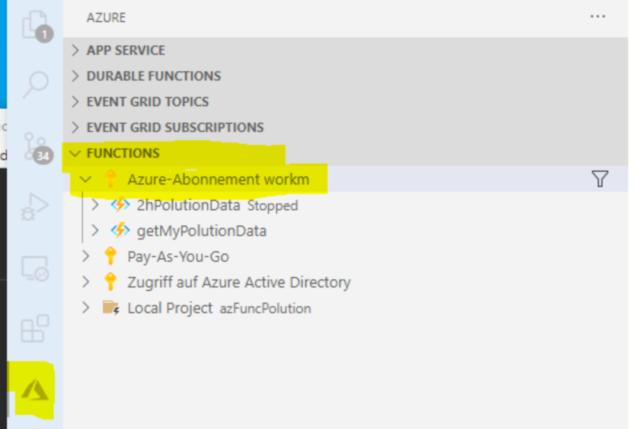The height and width of the screenshot is (429, 640).
Task: Expand Event Grid Subscriptions section
Action: (345, 127)
